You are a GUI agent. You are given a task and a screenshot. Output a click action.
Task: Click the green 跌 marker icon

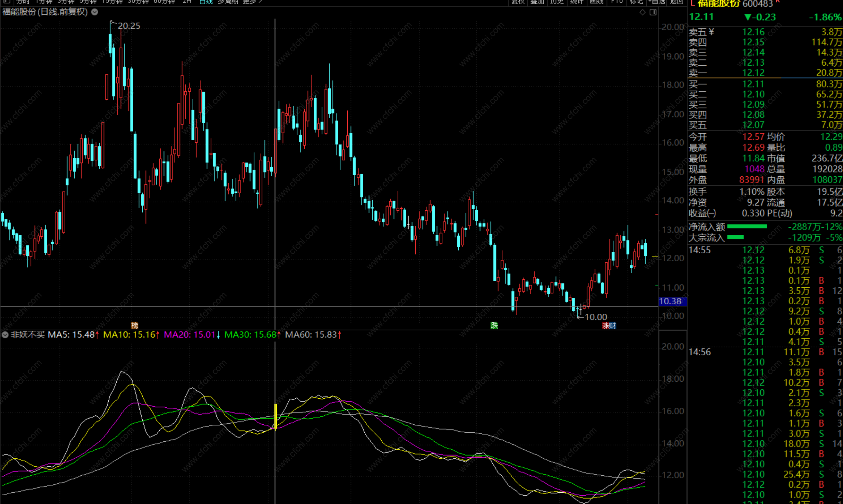click(494, 325)
